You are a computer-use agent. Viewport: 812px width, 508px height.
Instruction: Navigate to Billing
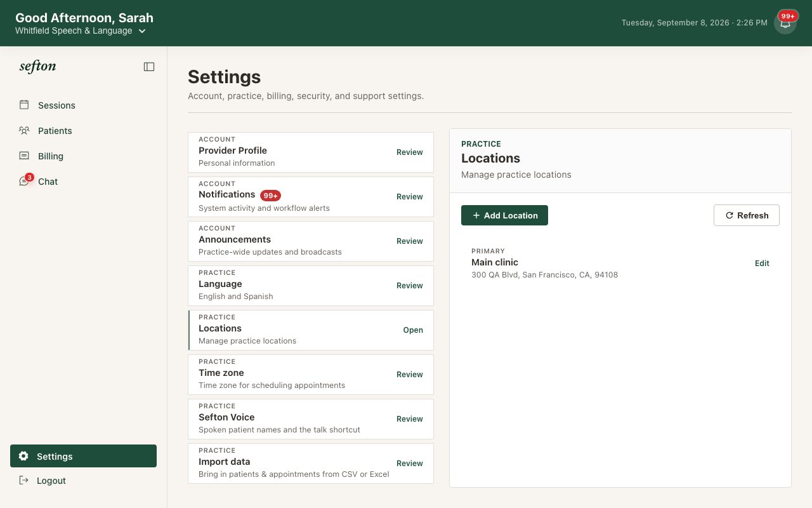pyautogui.click(x=83, y=156)
